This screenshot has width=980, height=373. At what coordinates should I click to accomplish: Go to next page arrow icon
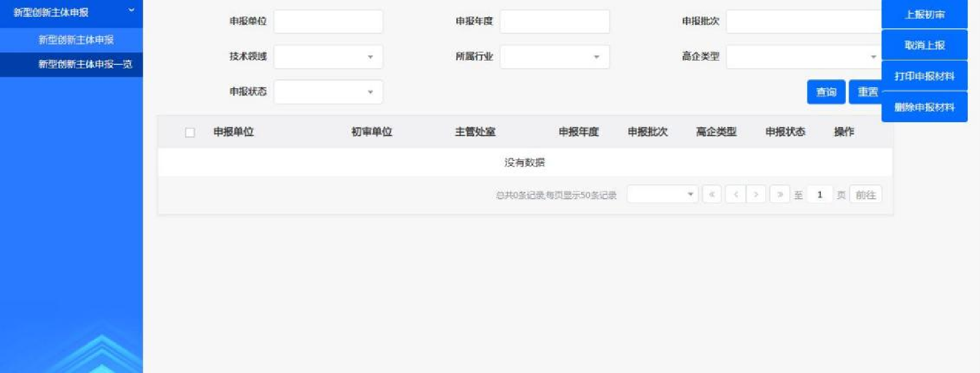click(756, 194)
